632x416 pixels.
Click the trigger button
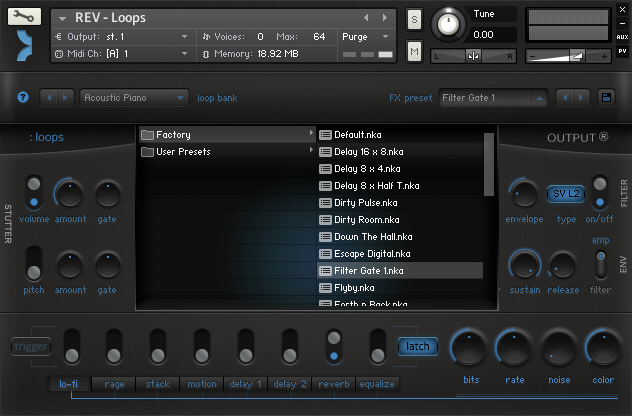click(x=31, y=346)
